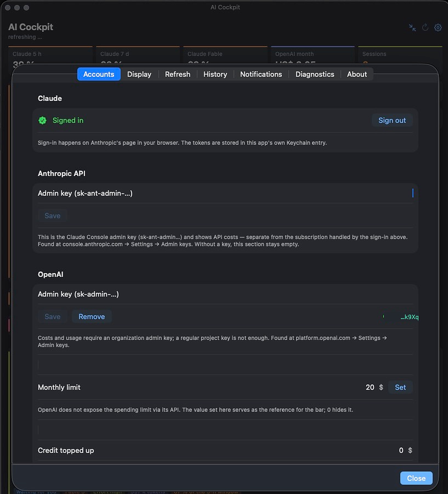Open the Refresh tab
Viewport: 448px width, 494px height.
click(x=177, y=74)
